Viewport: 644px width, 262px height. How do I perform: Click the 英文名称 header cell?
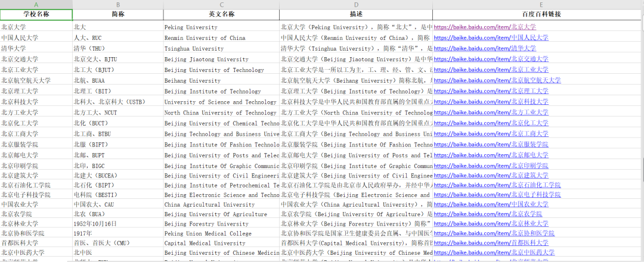221,14
